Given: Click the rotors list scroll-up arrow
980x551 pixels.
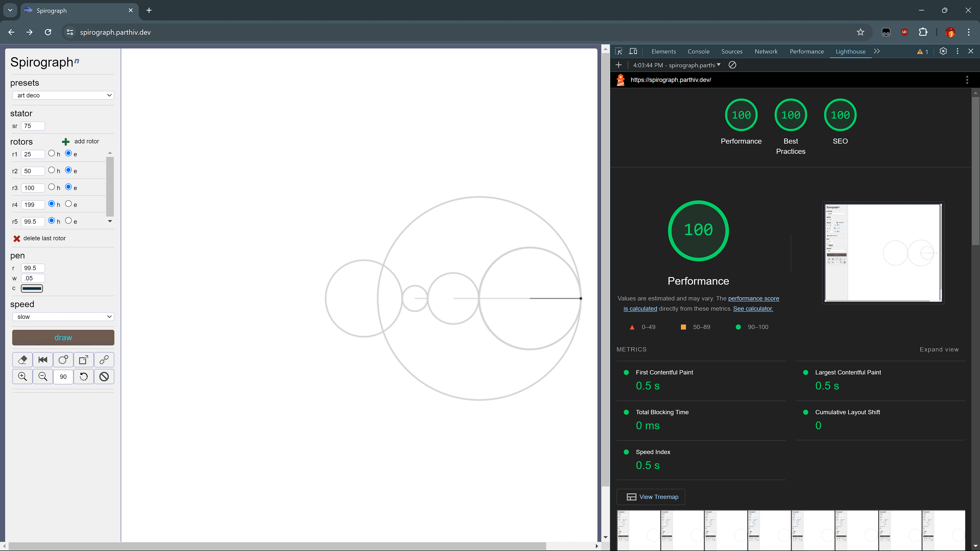Looking at the screenshot, I should [x=110, y=153].
